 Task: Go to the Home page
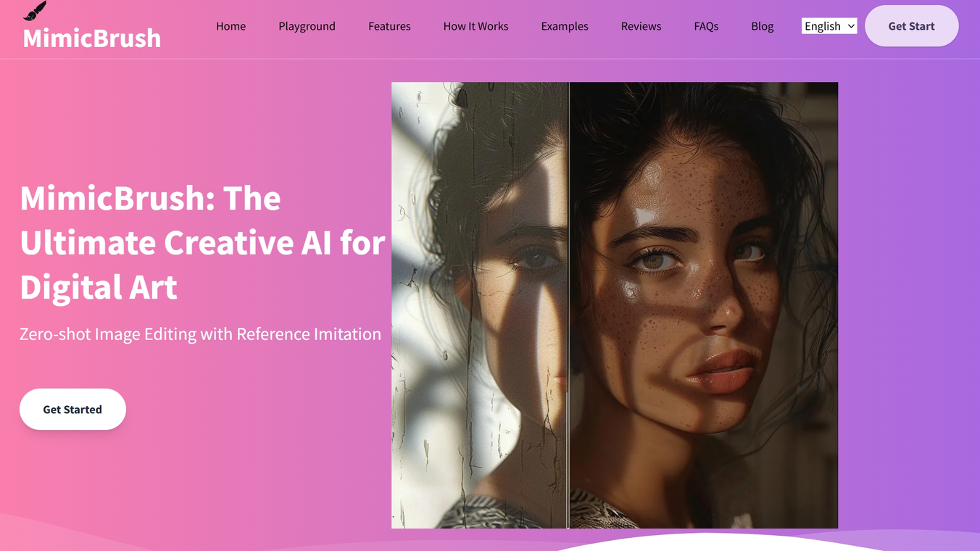231,26
